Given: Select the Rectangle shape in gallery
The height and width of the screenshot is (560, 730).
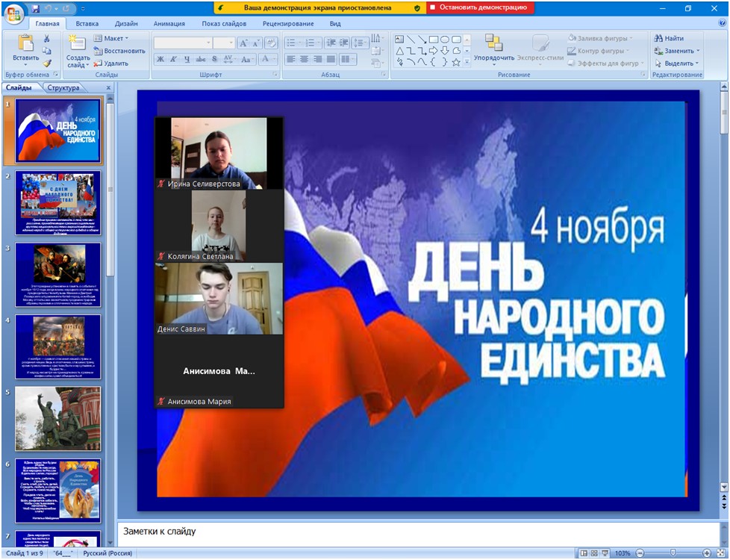Looking at the screenshot, I should click(434, 40).
